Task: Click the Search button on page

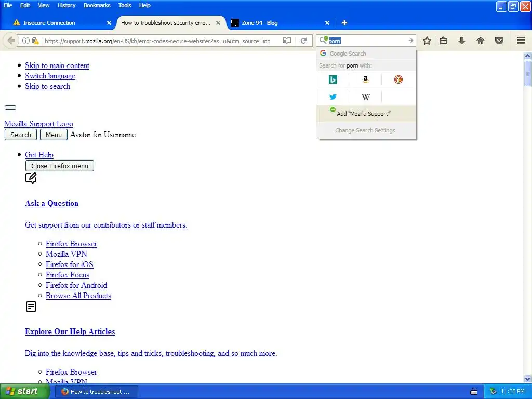Action: [21, 135]
